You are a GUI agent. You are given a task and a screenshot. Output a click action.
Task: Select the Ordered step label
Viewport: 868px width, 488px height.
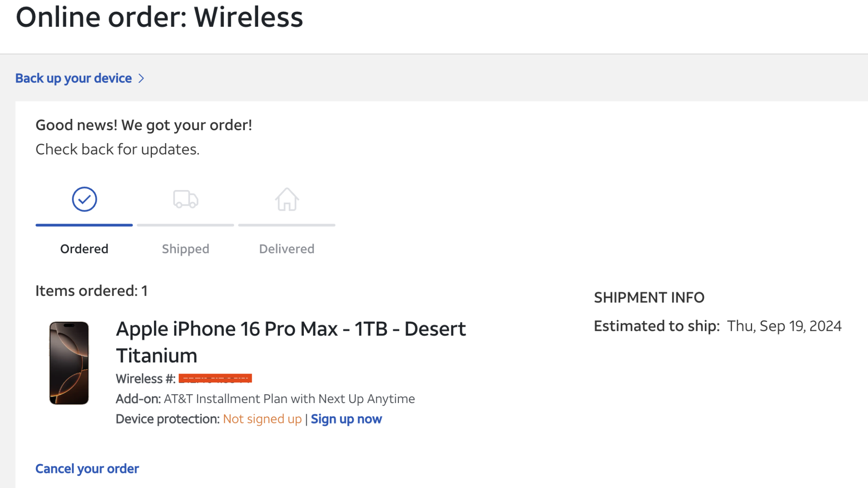coord(84,249)
